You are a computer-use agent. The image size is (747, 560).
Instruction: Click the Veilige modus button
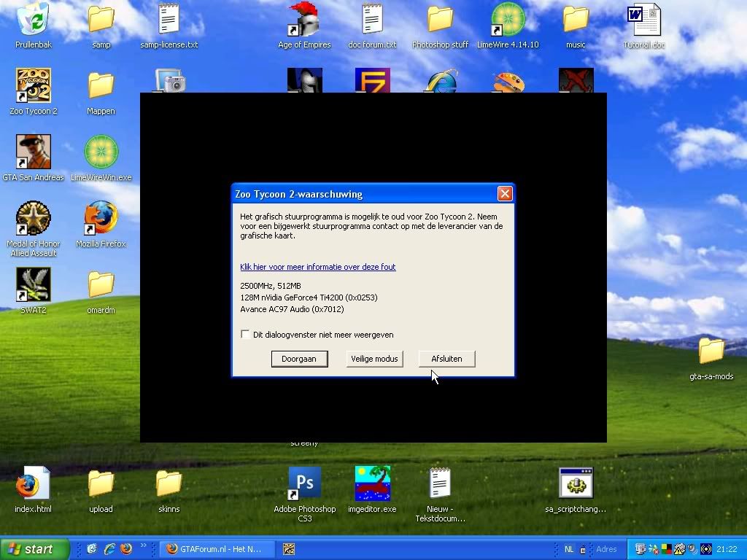pos(374,359)
